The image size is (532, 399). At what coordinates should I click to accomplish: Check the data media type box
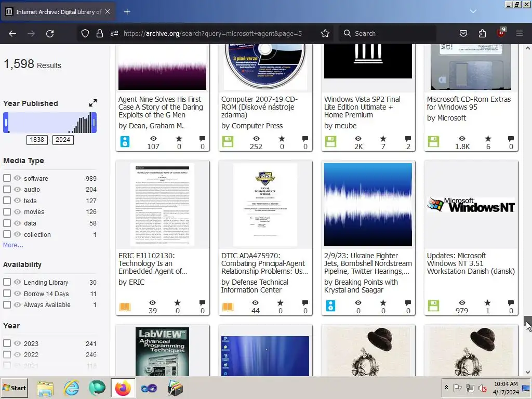pyautogui.click(x=7, y=223)
